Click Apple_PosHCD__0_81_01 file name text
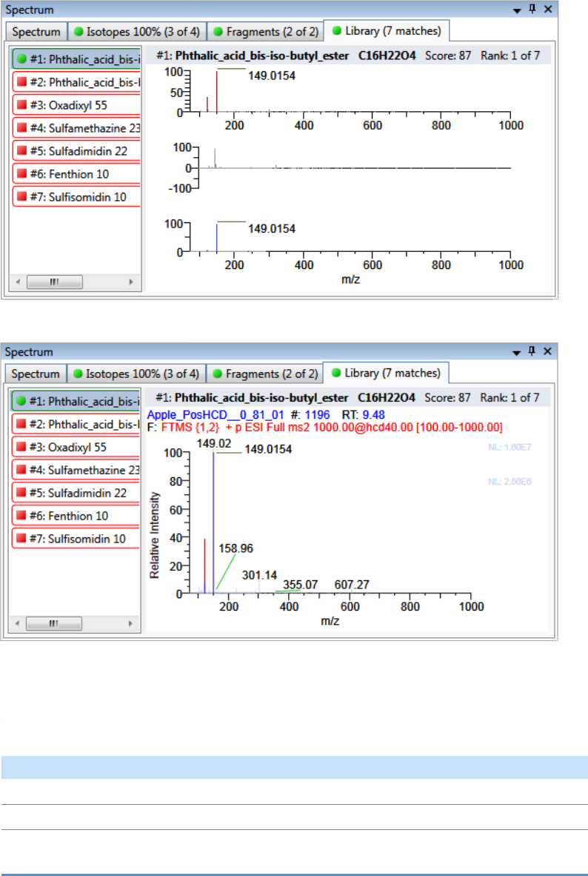The width and height of the screenshot is (588, 876). click(x=216, y=415)
